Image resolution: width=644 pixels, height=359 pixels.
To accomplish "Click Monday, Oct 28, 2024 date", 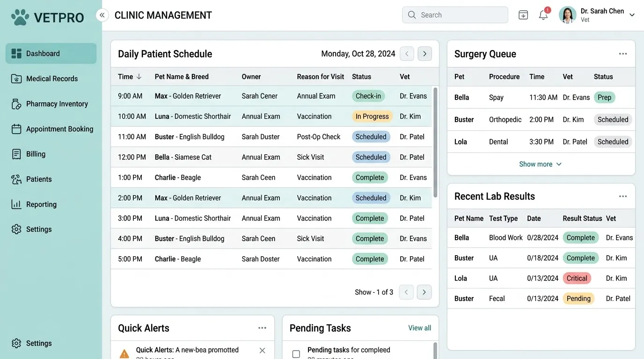I will click(358, 54).
